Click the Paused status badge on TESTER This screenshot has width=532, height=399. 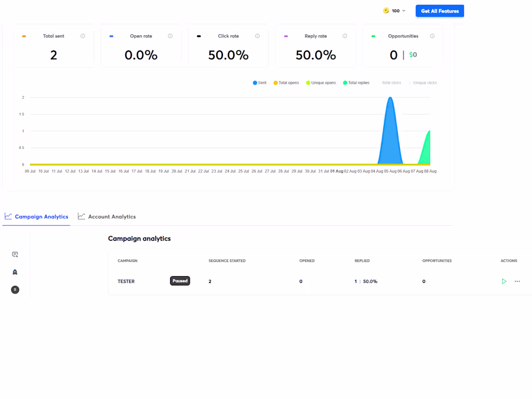tap(180, 281)
